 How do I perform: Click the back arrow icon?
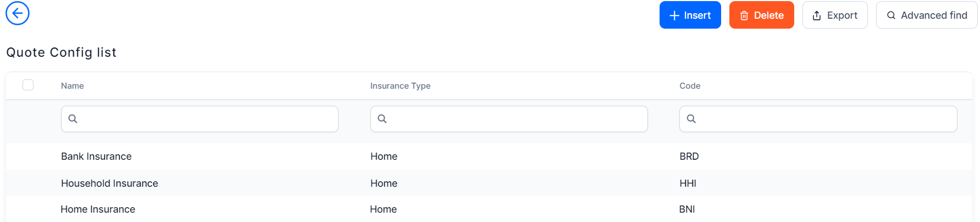tap(18, 13)
